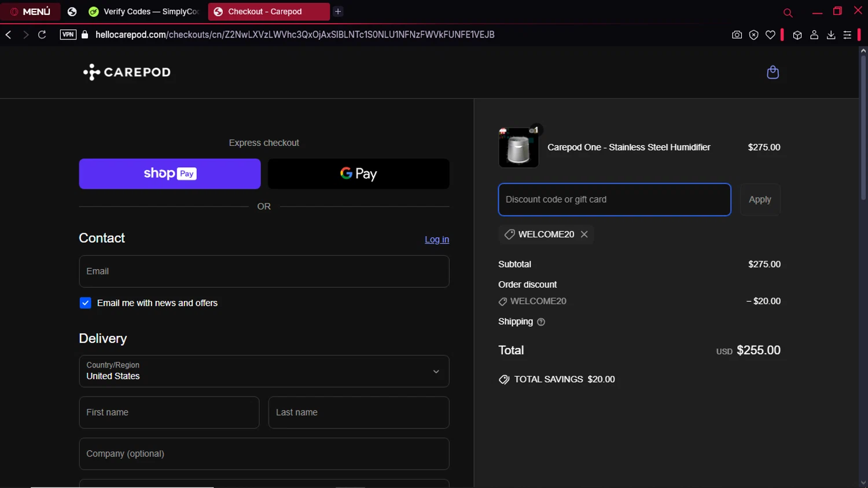Open the Opera Menu button

(x=30, y=12)
